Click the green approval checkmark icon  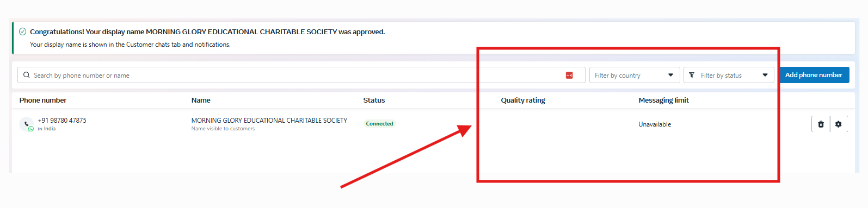tap(22, 31)
